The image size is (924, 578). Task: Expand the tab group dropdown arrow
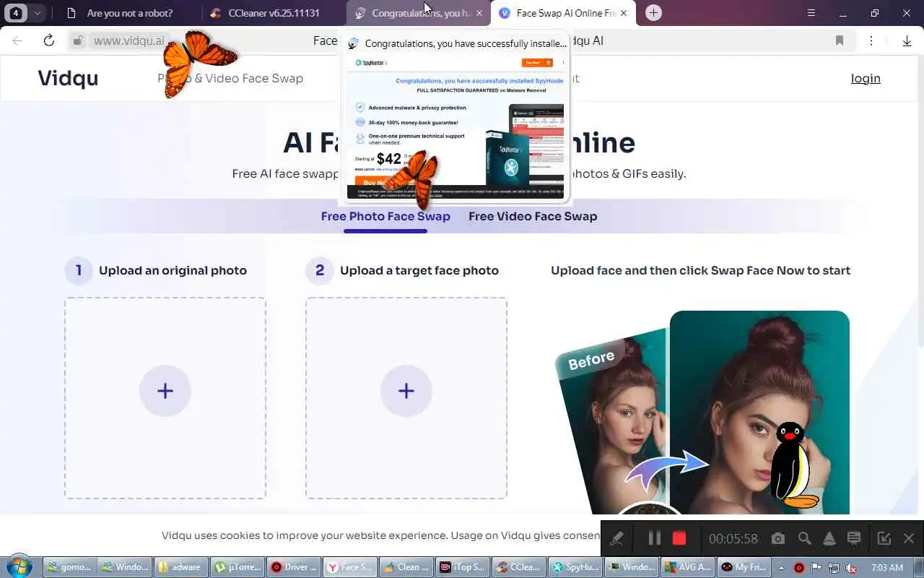[38, 13]
